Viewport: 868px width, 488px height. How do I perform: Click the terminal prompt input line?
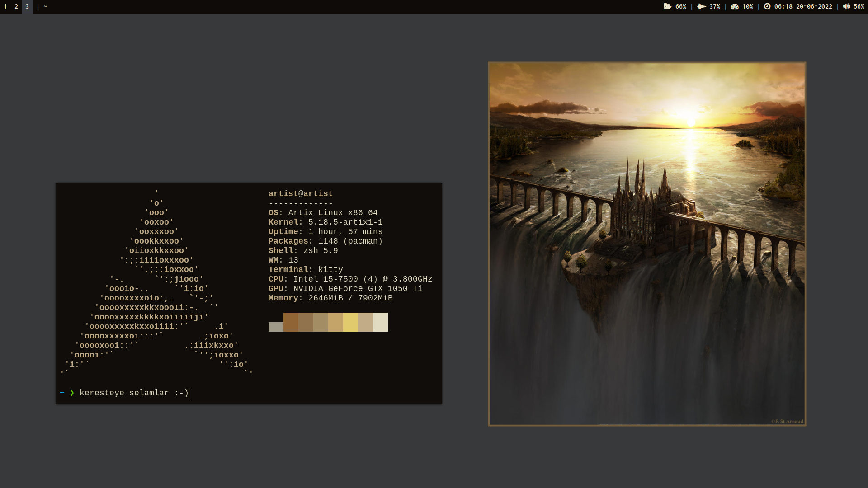pyautogui.click(x=249, y=393)
